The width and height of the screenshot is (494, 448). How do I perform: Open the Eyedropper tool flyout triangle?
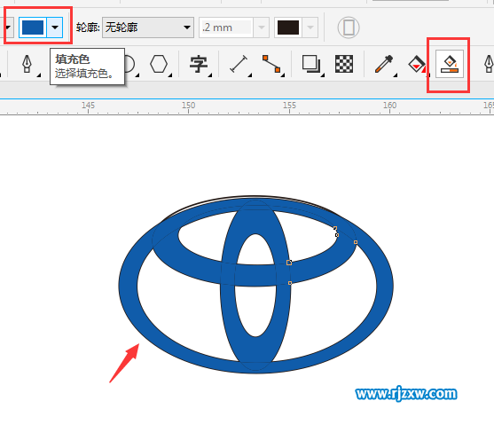(396, 75)
